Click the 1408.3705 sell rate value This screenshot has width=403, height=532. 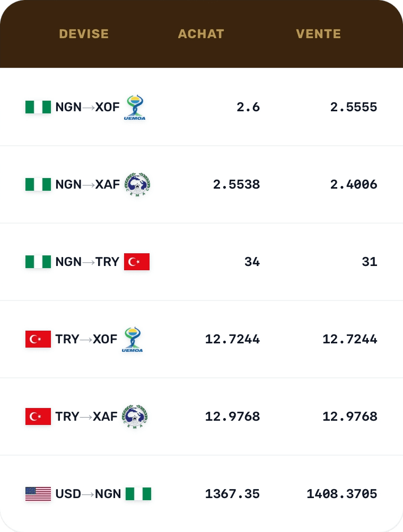pyautogui.click(x=341, y=494)
